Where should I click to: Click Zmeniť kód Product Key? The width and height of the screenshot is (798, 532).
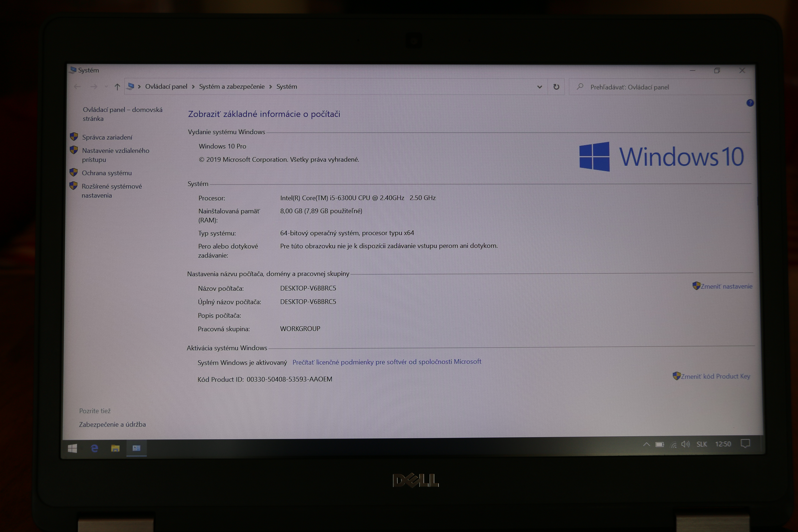coord(715,376)
